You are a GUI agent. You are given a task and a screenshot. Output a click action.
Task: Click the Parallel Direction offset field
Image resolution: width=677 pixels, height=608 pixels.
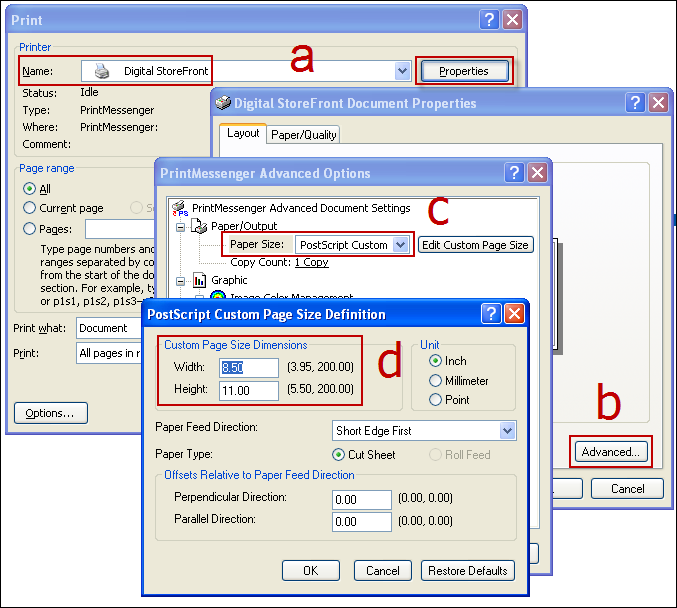[x=362, y=522]
